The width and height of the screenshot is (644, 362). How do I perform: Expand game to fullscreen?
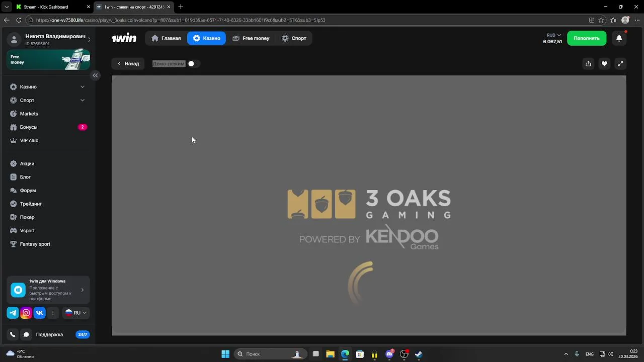coord(620,64)
